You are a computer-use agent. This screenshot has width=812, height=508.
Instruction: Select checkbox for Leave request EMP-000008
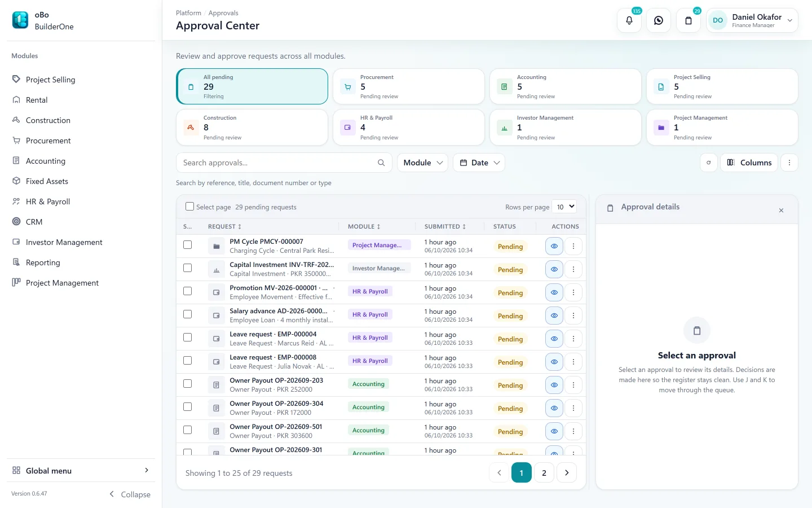click(188, 361)
